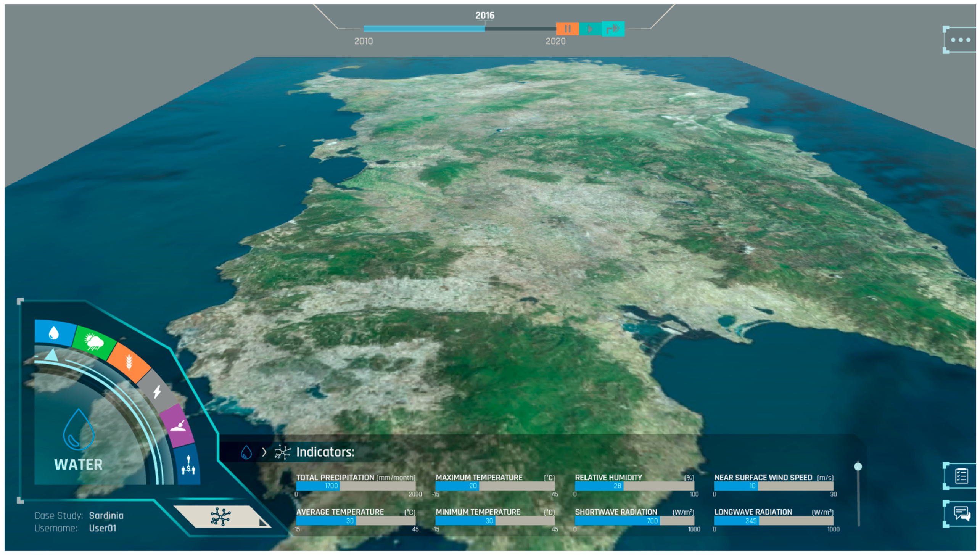980x555 pixels.
Task: Click the timeline progress bar
Action: [460, 29]
